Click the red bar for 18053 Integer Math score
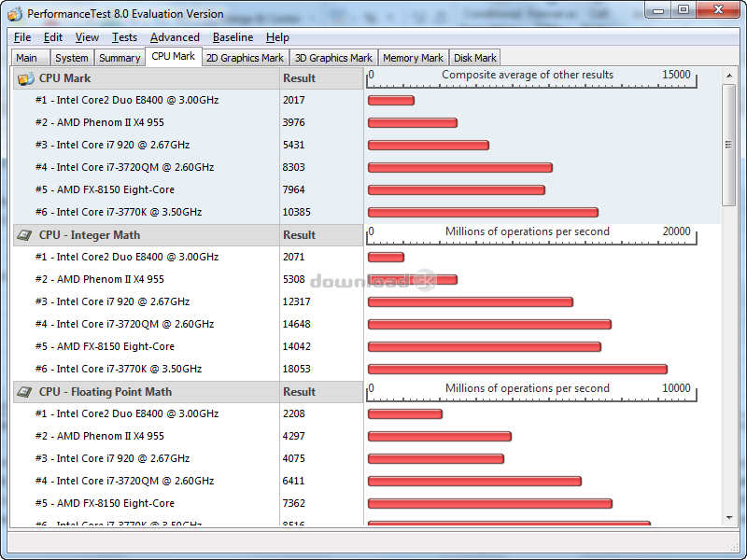The height and width of the screenshot is (560, 747). pos(517,369)
